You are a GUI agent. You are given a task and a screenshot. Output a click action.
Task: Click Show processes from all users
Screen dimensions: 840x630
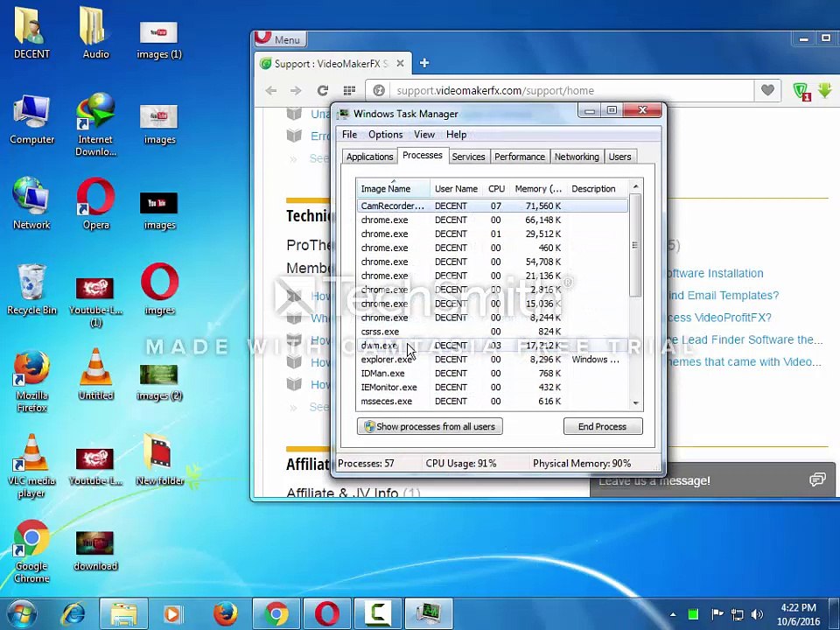(430, 426)
